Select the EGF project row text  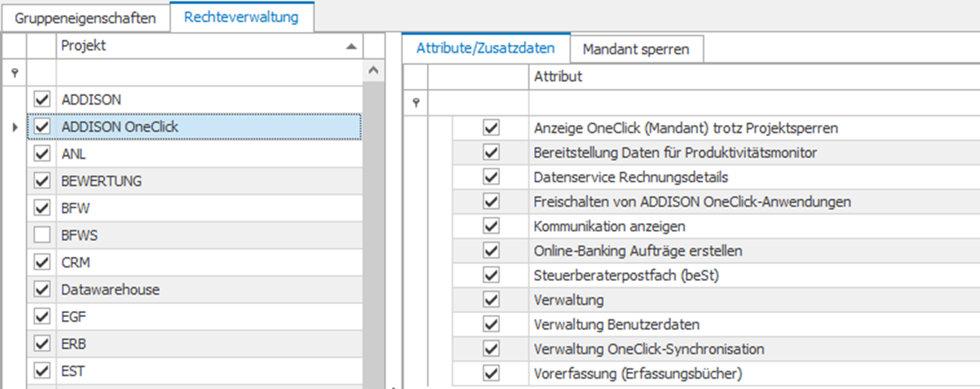74,317
